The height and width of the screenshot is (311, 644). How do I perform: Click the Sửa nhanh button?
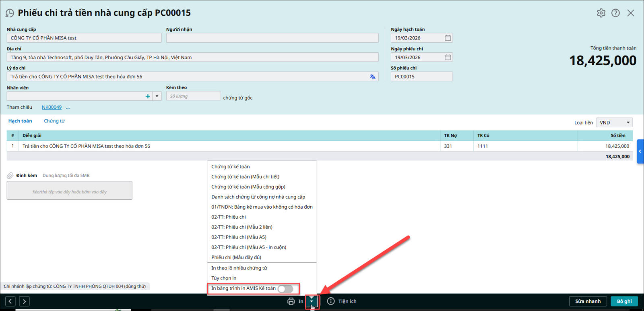coord(588,301)
